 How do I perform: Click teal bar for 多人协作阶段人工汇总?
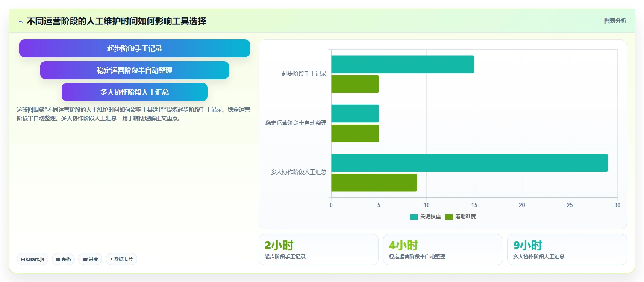point(469,163)
